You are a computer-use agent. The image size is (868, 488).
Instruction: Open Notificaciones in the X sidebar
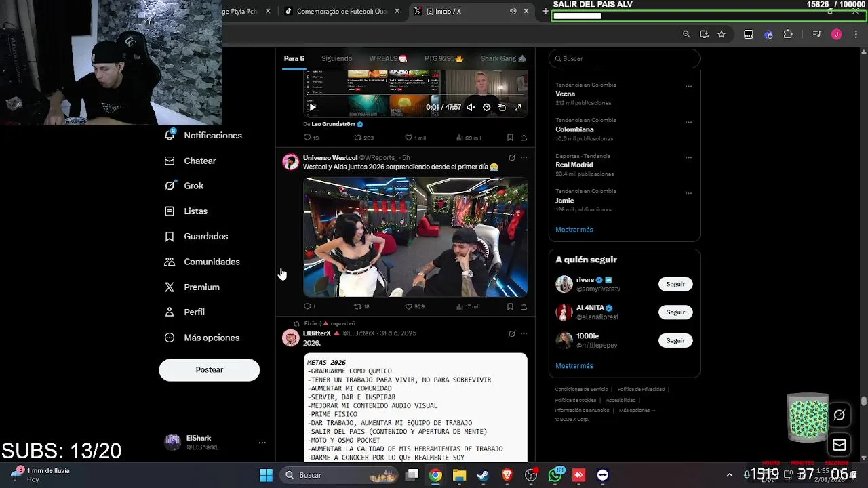[203, 135]
